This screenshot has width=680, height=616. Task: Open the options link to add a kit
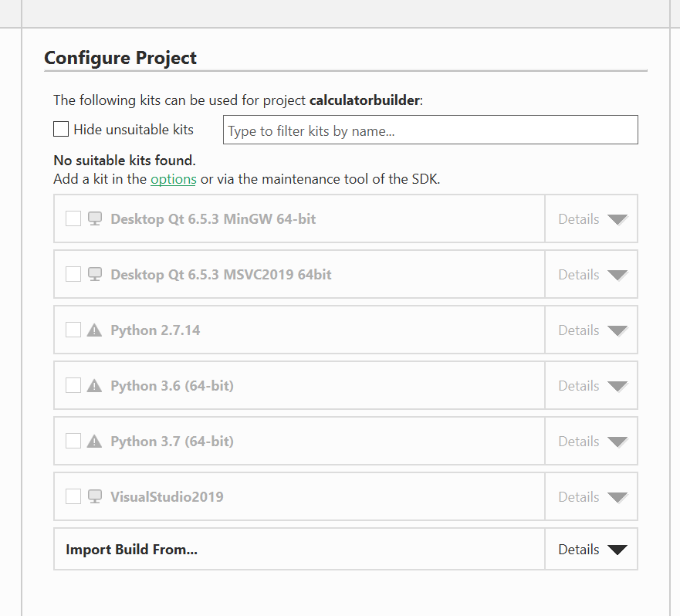point(173,179)
